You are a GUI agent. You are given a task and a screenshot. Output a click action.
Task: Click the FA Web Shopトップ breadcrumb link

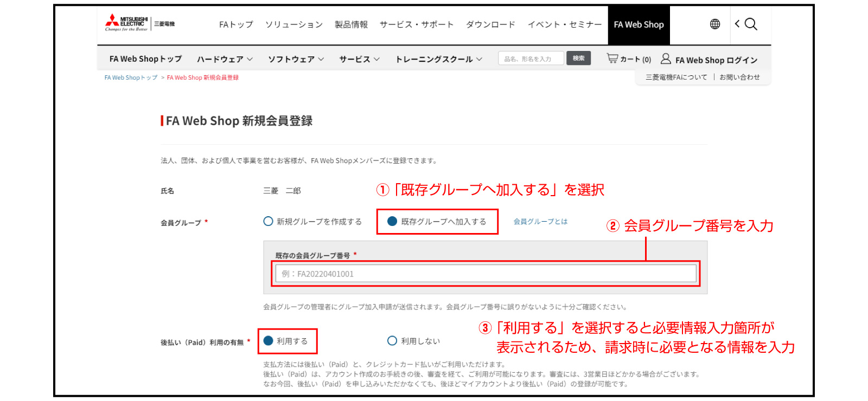point(131,77)
